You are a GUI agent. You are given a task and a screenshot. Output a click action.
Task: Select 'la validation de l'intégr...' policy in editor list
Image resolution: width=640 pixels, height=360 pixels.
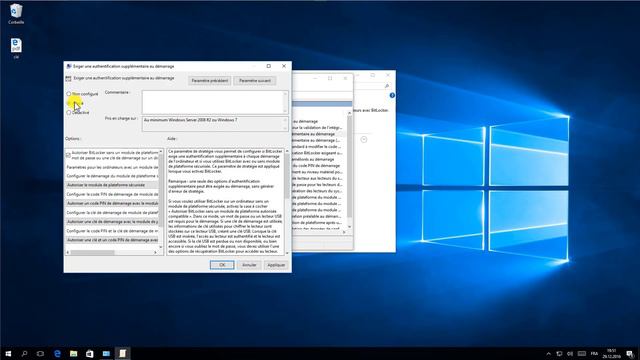(317, 128)
